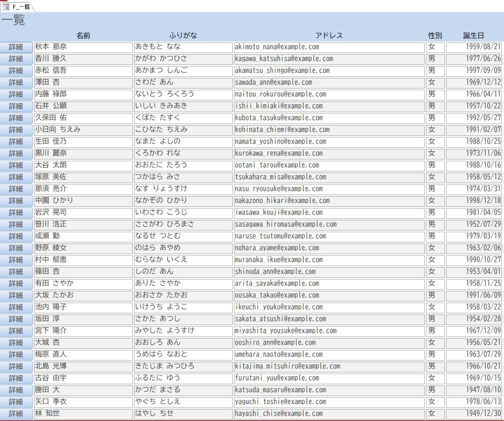Click address miyashita_yousuke@example.com
The width and height of the screenshot is (504, 421).
click(329, 331)
